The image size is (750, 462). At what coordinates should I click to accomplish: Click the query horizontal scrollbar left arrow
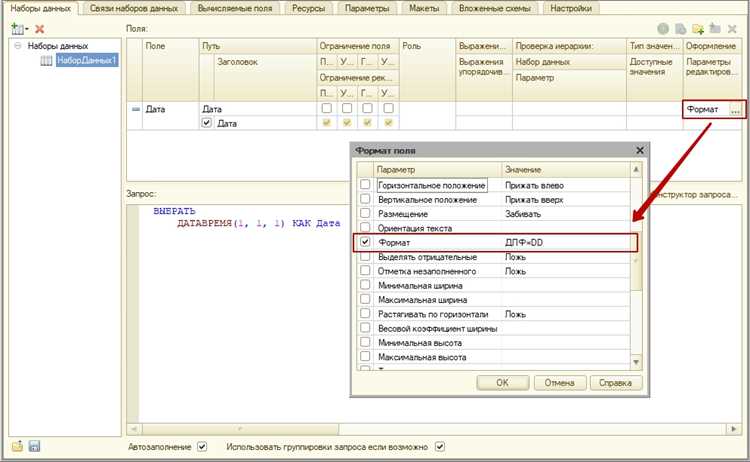134,429
